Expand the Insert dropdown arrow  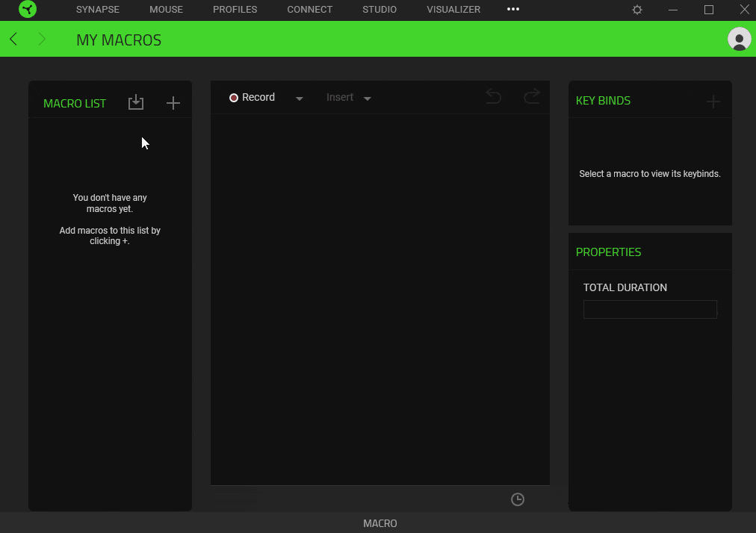[x=368, y=99]
